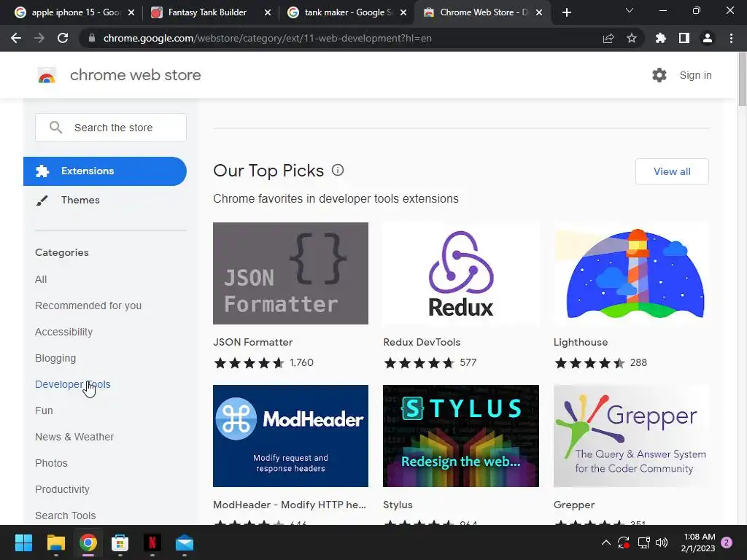The image size is (747, 560).
Task: Click the search magnifier icon in store search
Action: (x=55, y=127)
